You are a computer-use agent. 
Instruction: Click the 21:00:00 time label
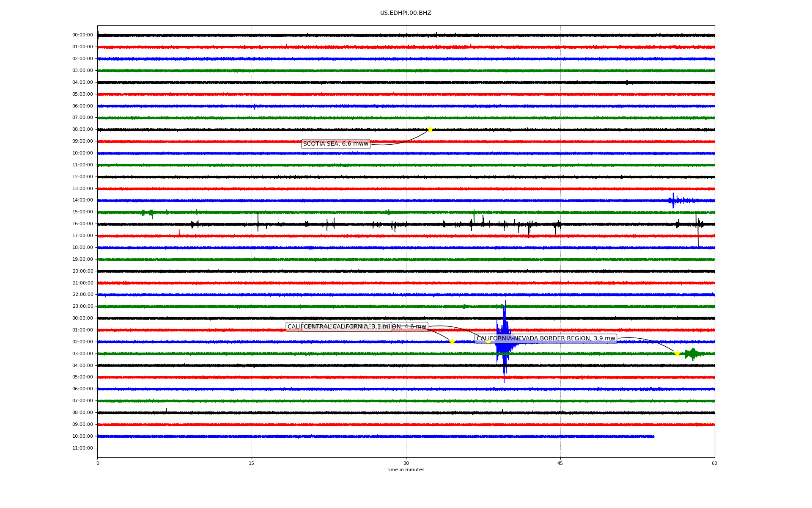coord(82,283)
